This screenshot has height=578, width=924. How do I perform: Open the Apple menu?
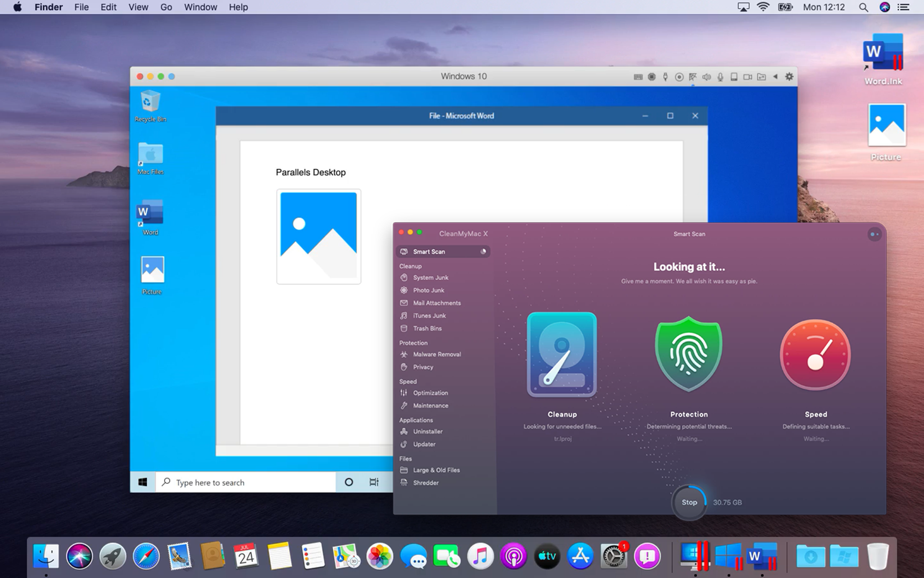point(18,7)
